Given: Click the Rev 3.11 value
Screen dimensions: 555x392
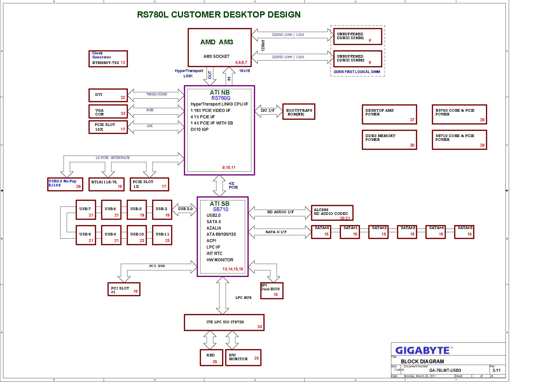Looking at the screenshot, I should click(x=496, y=370).
